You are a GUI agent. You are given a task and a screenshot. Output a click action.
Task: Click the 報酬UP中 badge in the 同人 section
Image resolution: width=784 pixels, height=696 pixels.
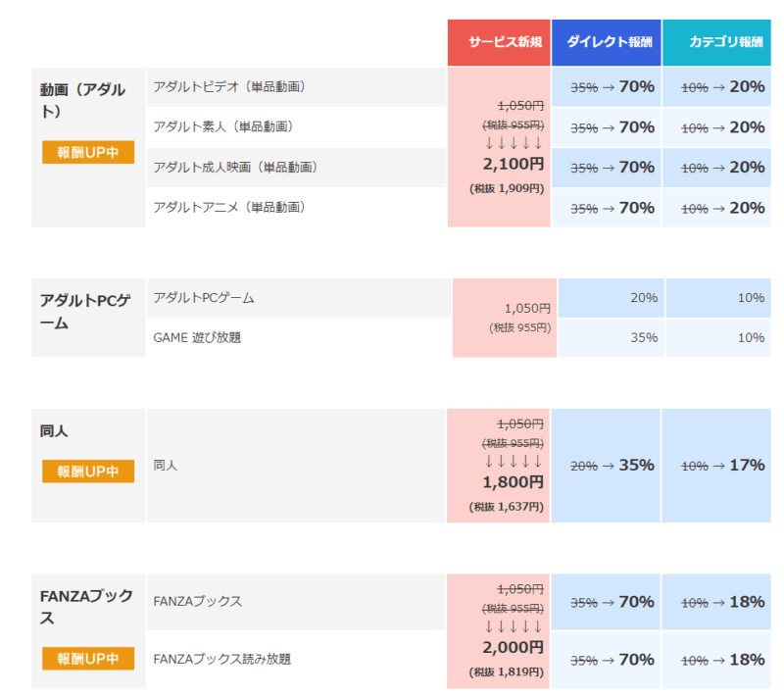pos(87,471)
